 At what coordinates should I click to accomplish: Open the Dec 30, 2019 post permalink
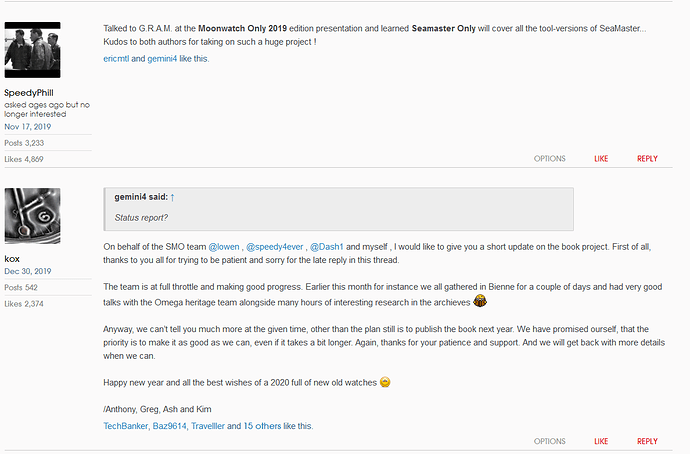point(28,271)
